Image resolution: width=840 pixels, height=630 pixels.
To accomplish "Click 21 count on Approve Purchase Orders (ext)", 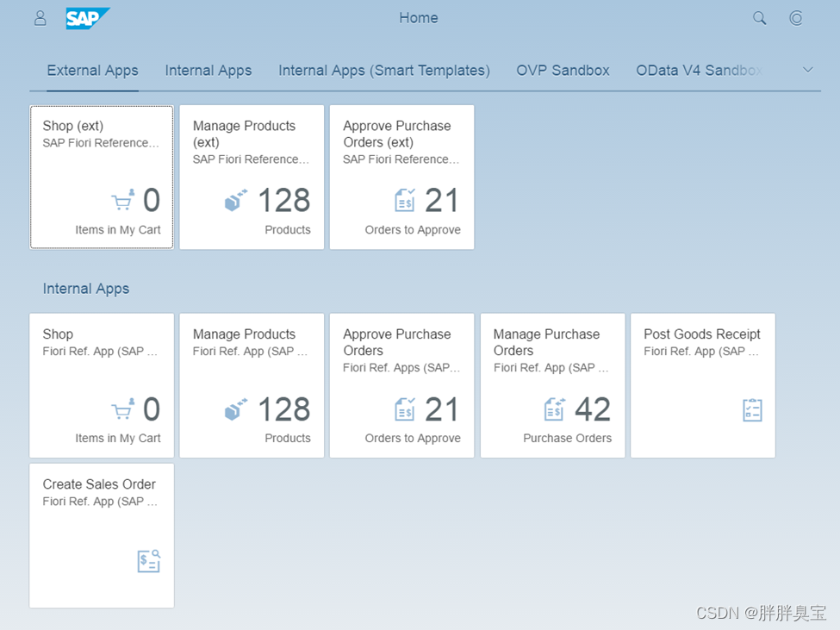I will [x=442, y=200].
